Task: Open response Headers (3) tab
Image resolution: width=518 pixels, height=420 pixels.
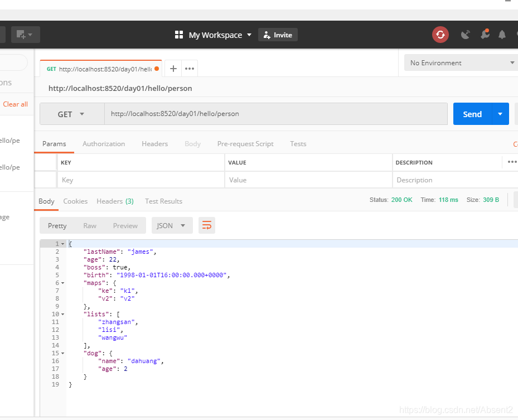Action: pos(115,201)
